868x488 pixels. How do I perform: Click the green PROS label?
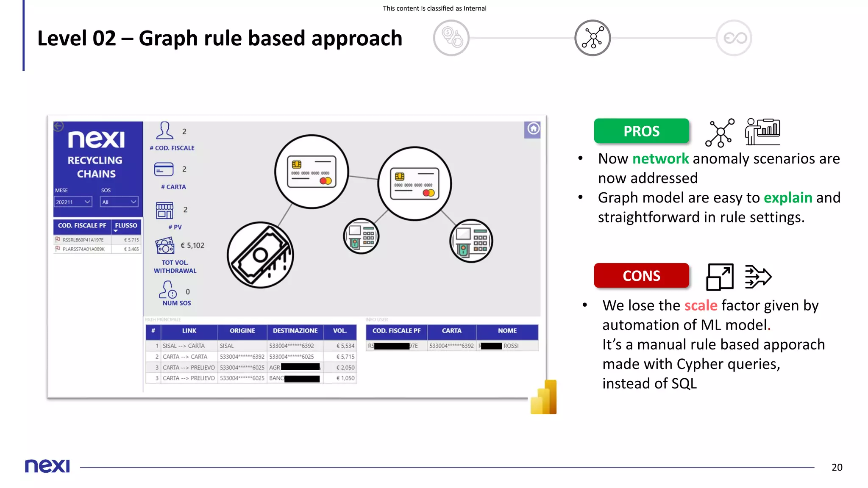pos(641,131)
